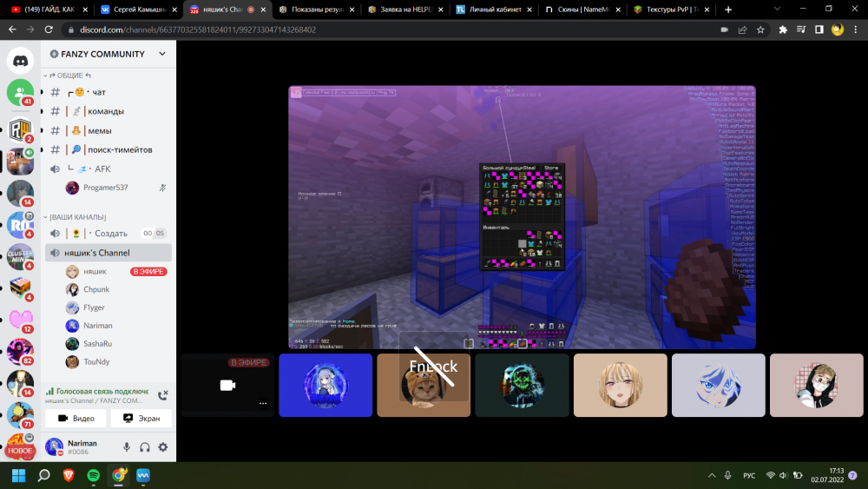Switch to the YouTube ГАЙД tab
The height and width of the screenshot is (489, 868).
pyautogui.click(x=49, y=10)
